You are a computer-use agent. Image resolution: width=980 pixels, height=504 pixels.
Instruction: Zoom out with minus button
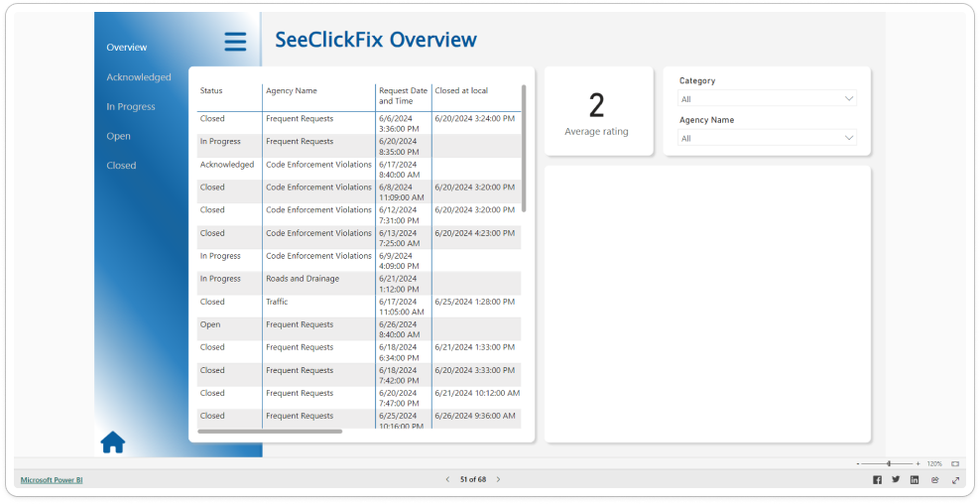tap(858, 464)
